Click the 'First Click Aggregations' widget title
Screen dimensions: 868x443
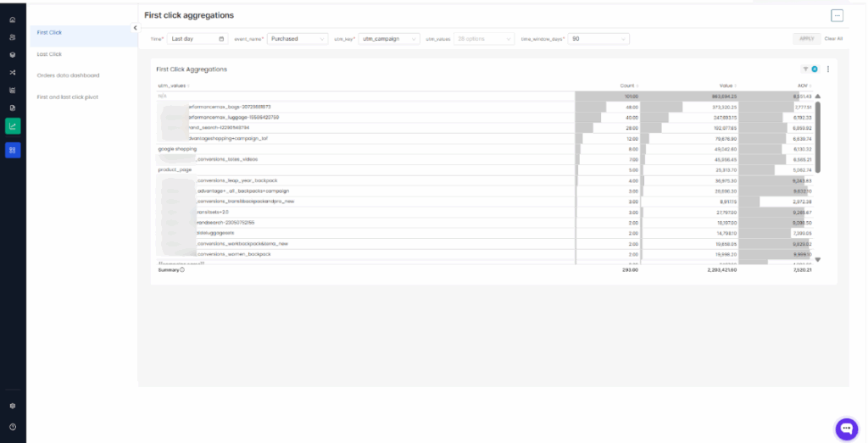point(192,69)
